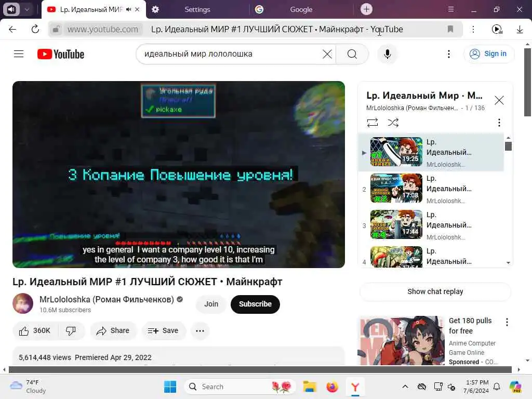
Task: Open the taskbar clock showing 1:57 PM
Action: [x=476, y=387]
